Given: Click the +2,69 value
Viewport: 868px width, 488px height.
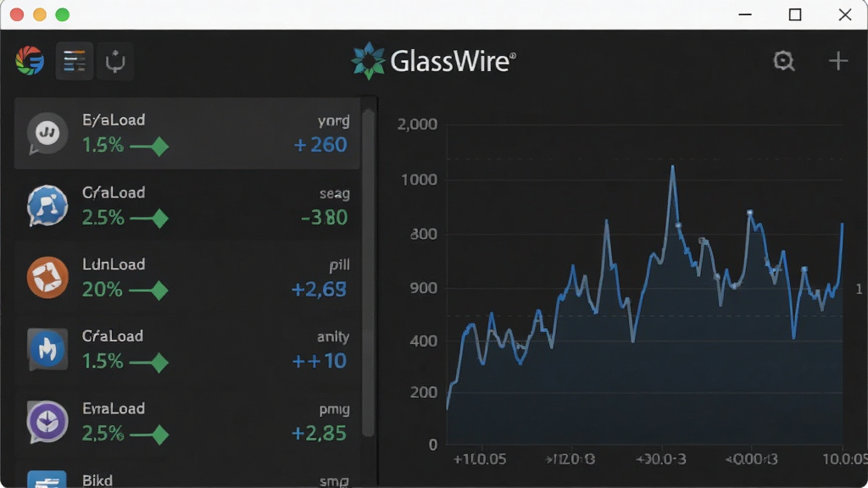Looking at the screenshot, I should point(320,290).
